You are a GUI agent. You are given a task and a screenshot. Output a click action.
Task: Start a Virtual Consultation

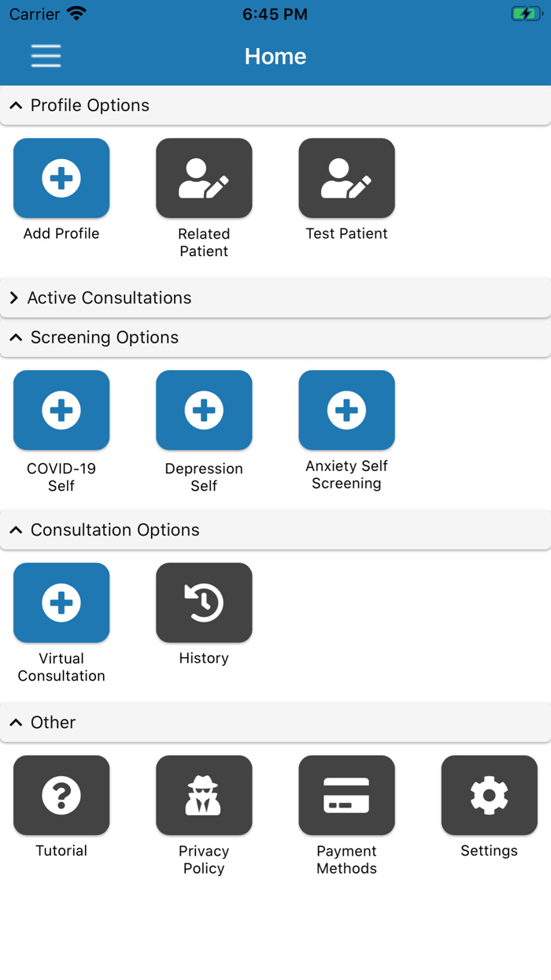pyautogui.click(x=61, y=603)
